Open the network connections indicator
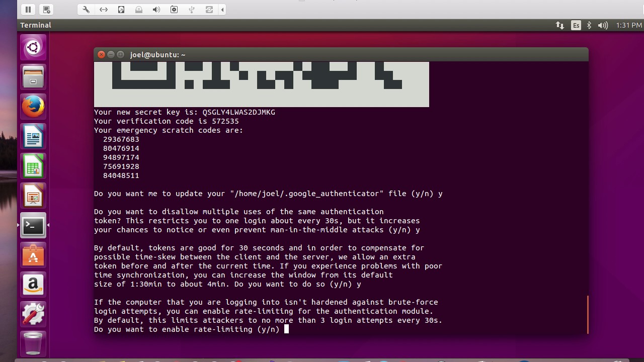Viewport: 644px width, 362px height. click(560, 25)
